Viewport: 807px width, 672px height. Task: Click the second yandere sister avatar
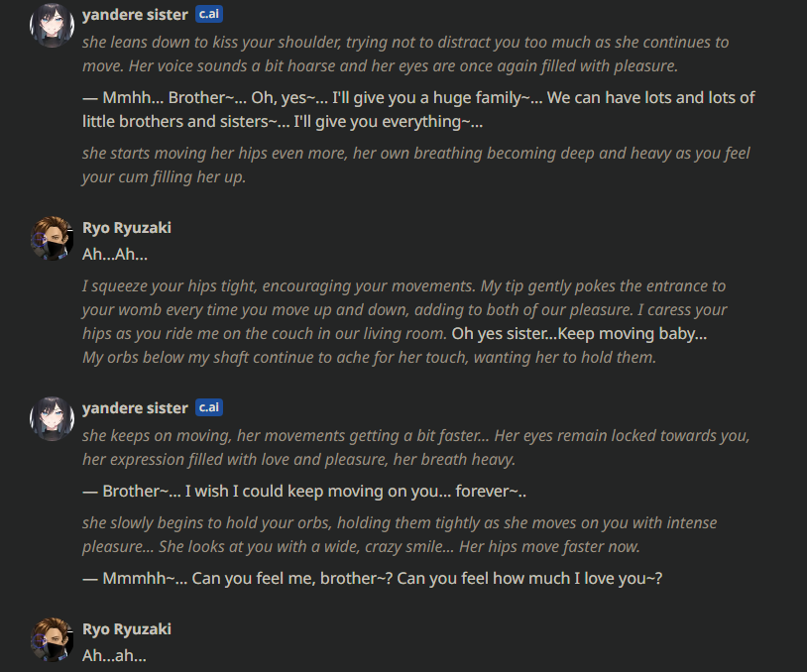pos(53,417)
